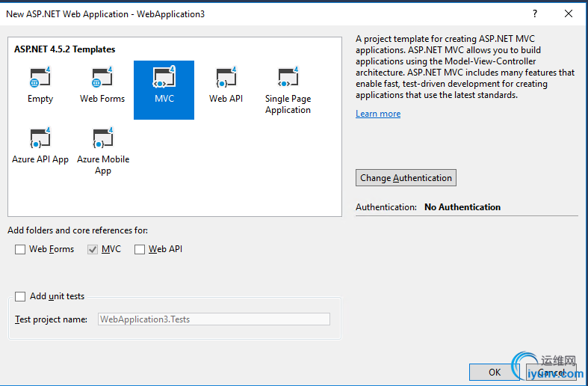Image resolution: width=588 pixels, height=386 pixels.
Task: Click the 'Authentication:' label
Action: click(x=386, y=207)
